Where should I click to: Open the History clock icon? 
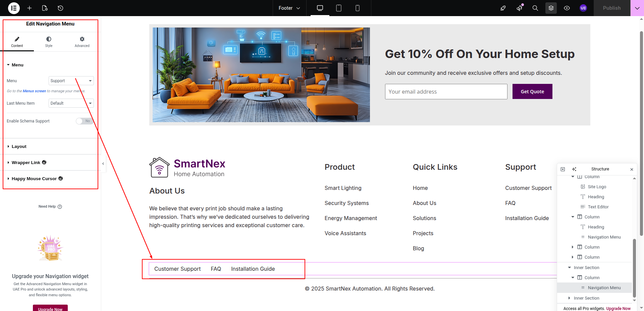pos(60,8)
